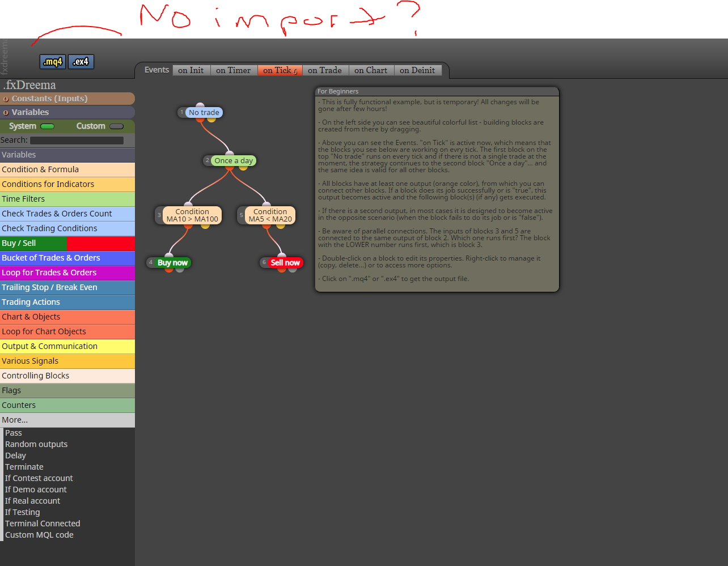Click the yellow output of No trade block
The image size is (728, 566).
(x=211, y=119)
